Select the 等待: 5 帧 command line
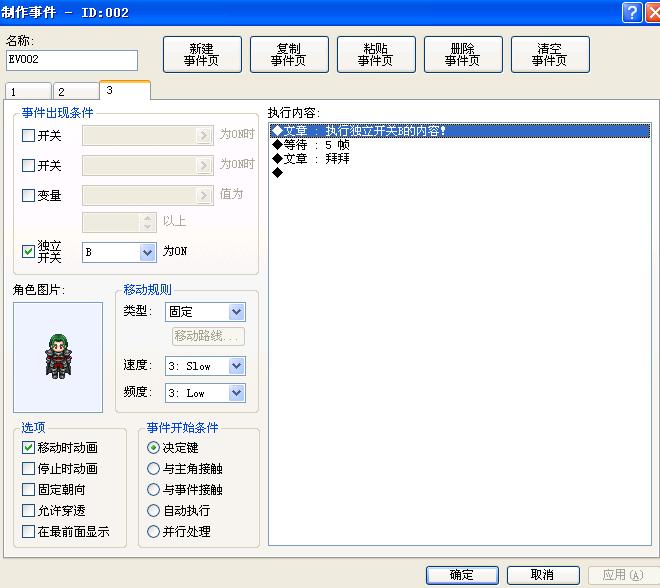660x588 pixels. tap(460, 145)
